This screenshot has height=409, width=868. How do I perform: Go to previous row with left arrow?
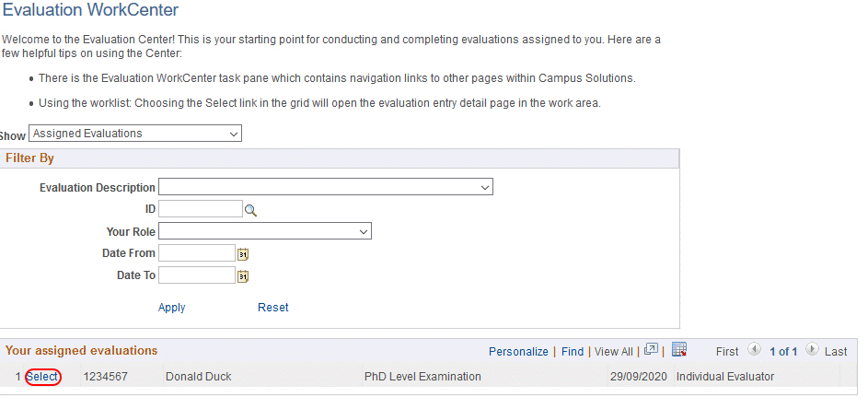(754, 350)
